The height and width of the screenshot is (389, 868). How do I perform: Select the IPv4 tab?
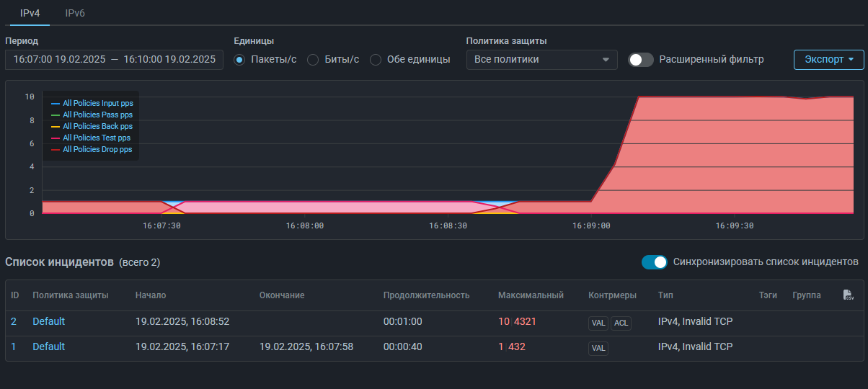(x=30, y=13)
